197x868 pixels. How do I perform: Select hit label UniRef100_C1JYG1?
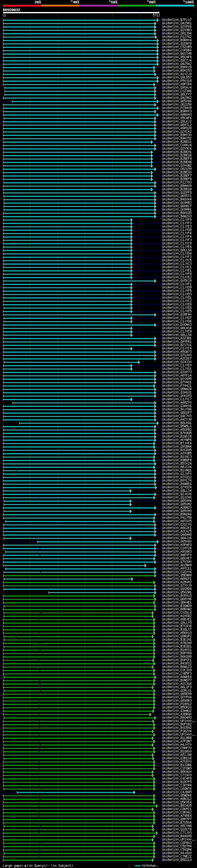[177, 369]
